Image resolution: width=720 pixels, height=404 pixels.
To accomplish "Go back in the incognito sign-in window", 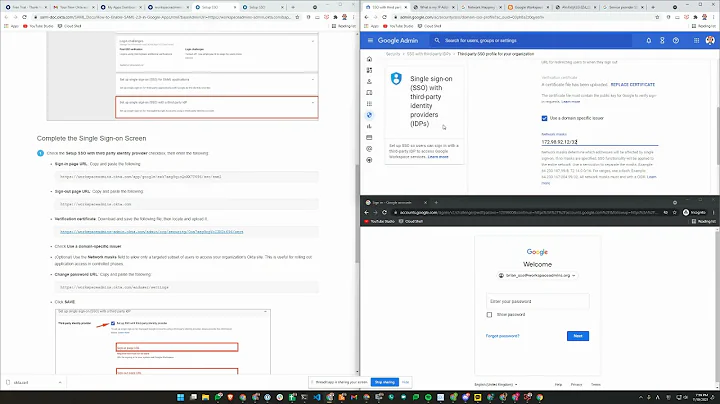I will [x=366, y=213].
